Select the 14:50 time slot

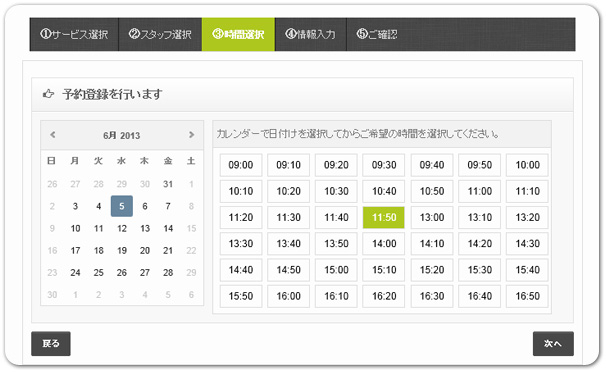(288, 270)
